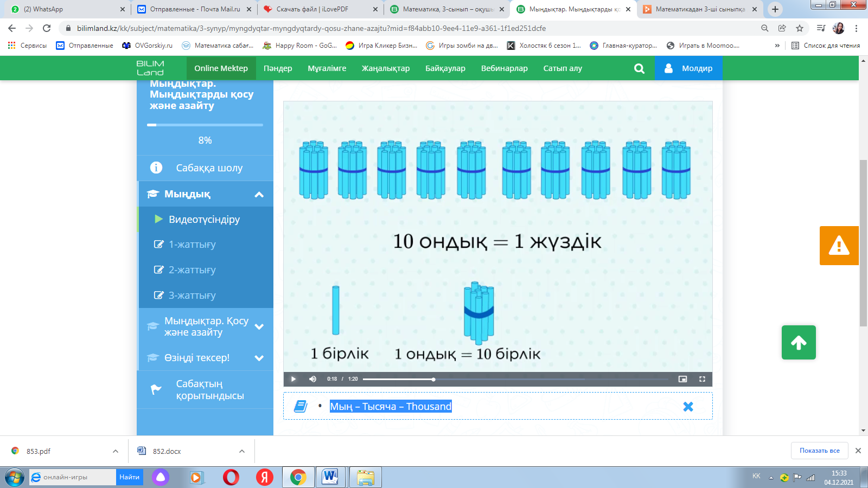Open the orange warning report button
Viewport: 868px width, 488px height.
point(839,246)
